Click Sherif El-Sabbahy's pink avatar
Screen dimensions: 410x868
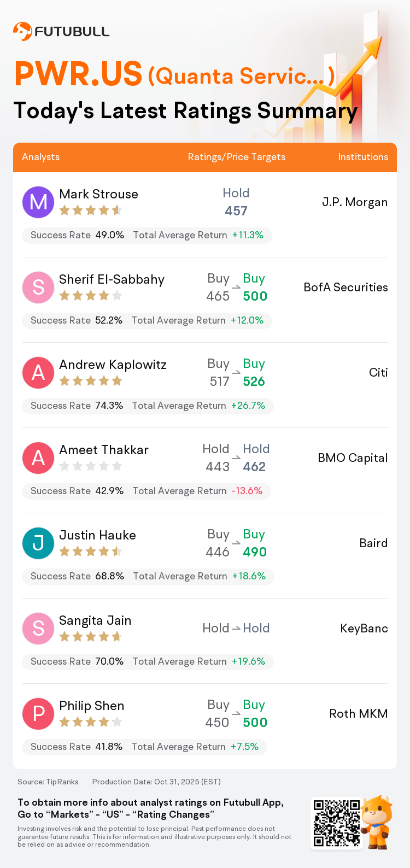pos(38,287)
